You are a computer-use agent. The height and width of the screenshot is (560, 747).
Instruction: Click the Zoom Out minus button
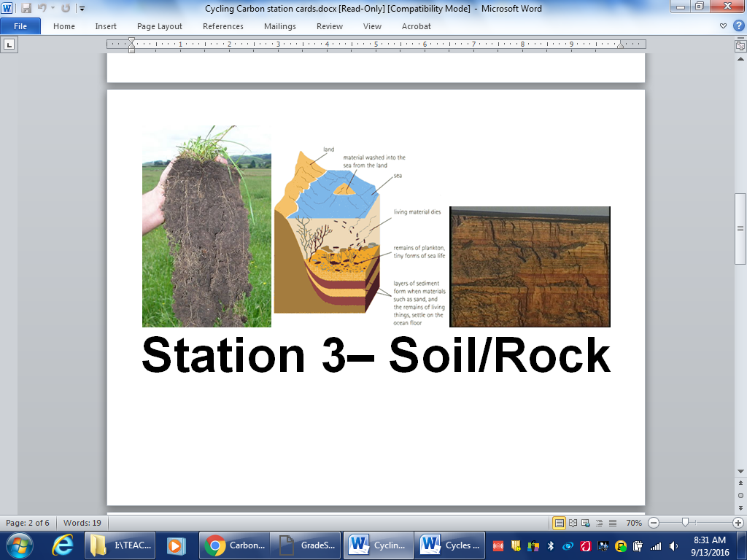(654, 523)
